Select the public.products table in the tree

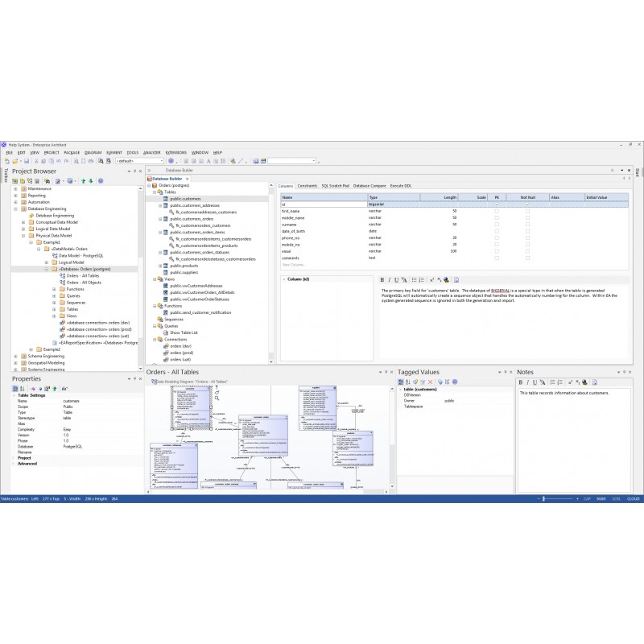(184, 266)
